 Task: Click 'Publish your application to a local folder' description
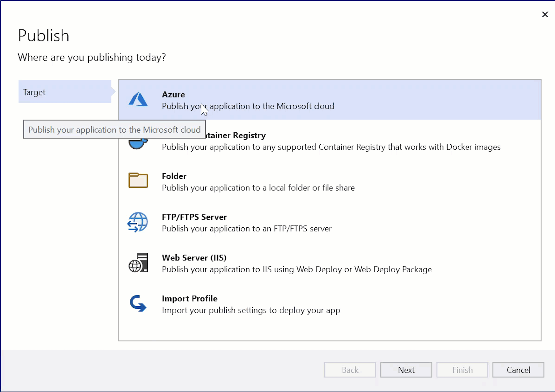pos(258,188)
